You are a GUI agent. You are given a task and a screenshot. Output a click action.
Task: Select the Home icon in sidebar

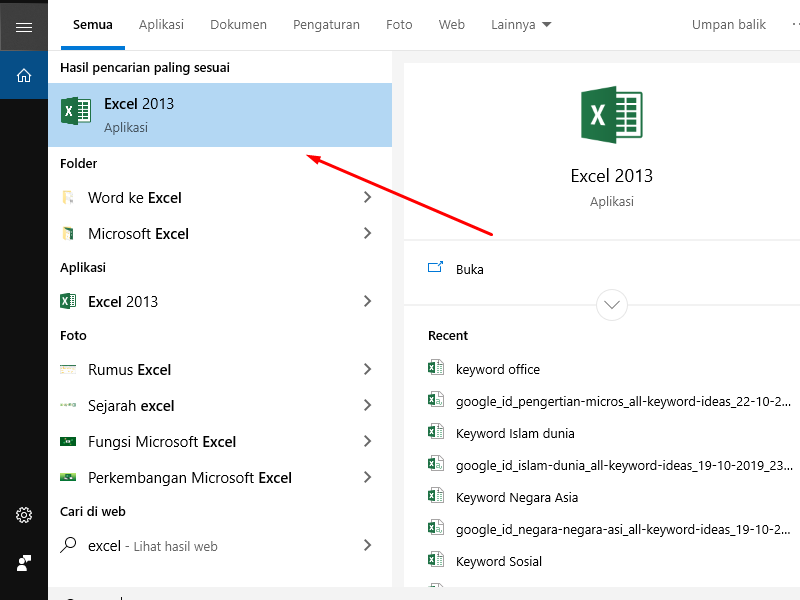pyautogui.click(x=23, y=76)
